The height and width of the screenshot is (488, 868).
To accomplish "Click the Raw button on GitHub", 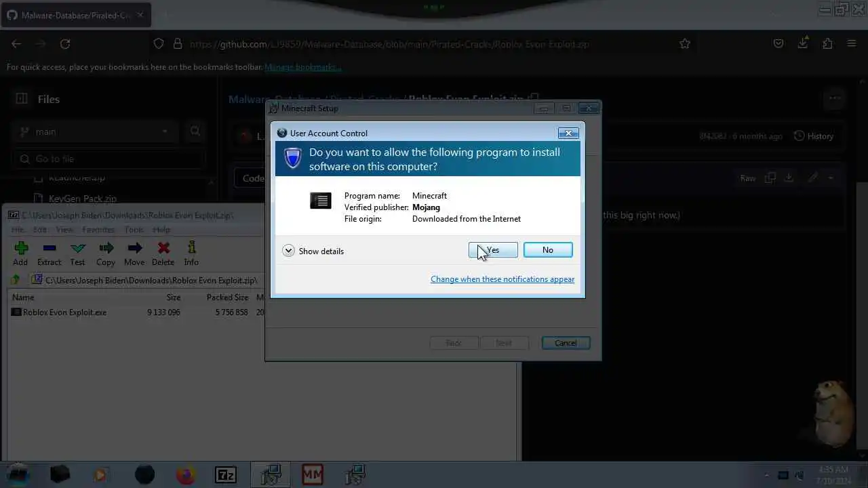I will click(x=748, y=178).
